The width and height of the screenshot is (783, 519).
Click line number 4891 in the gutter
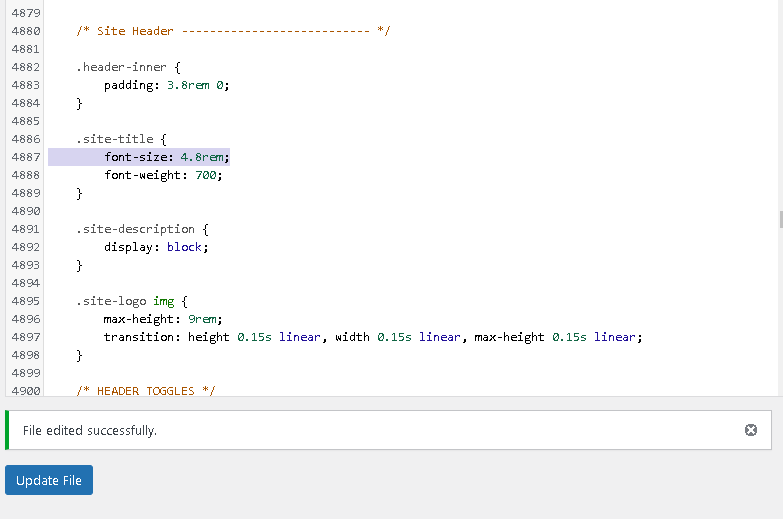(x=25, y=229)
